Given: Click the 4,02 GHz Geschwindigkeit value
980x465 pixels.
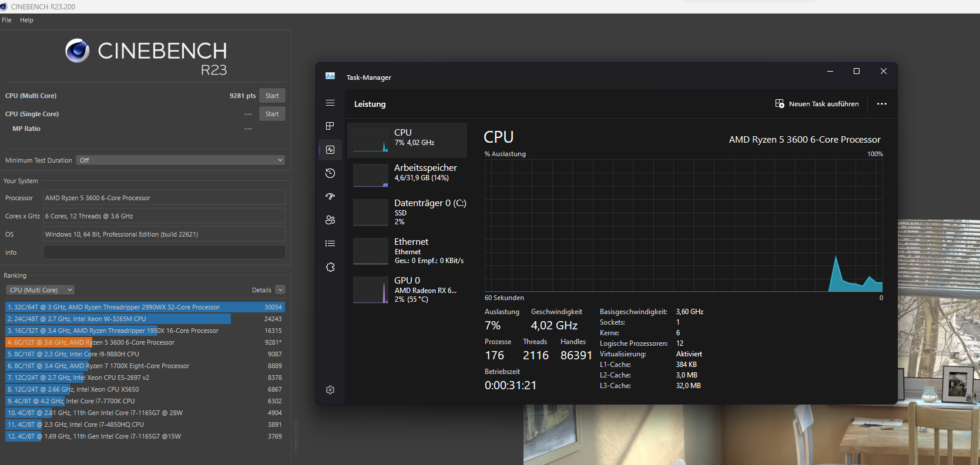Looking at the screenshot, I should 554,325.
